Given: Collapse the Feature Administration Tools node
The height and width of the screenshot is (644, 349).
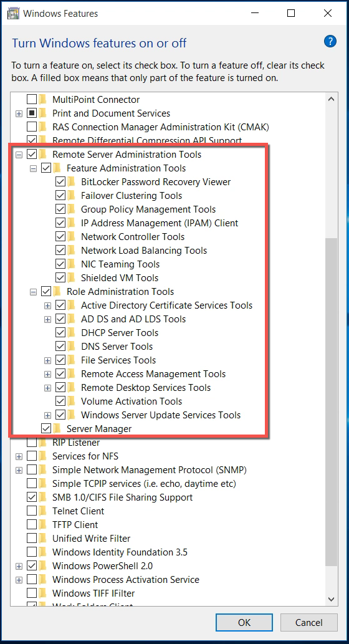Looking at the screenshot, I should pyautogui.click(x=33, y=168).
